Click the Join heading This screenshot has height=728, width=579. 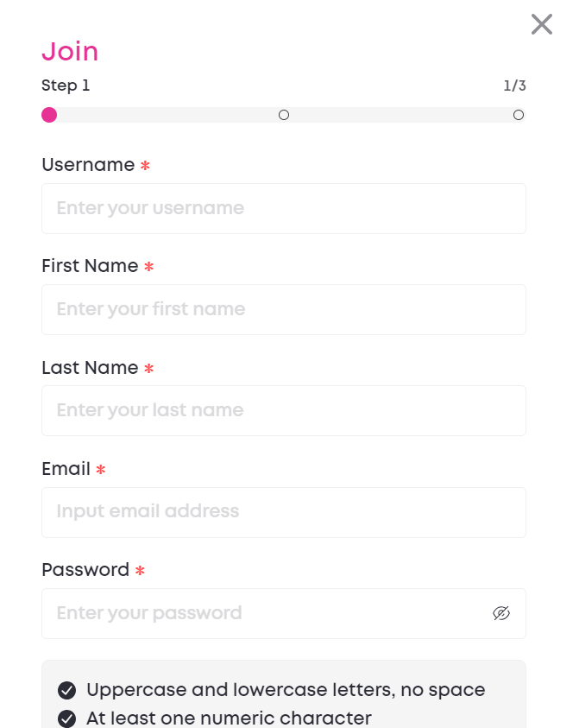coord(70,52)
